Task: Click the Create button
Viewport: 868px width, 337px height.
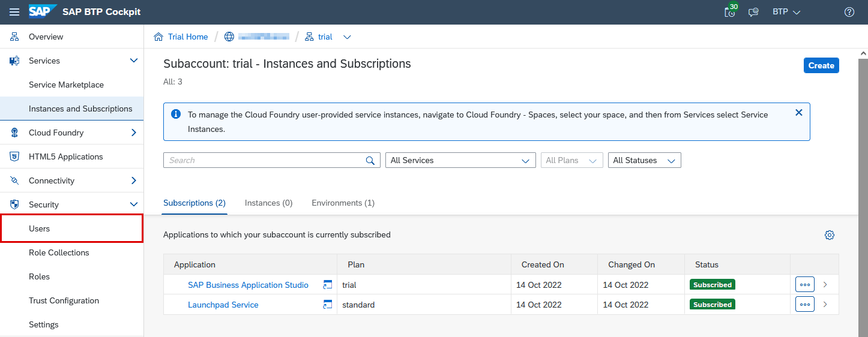Action: click(x=821, y=65)
